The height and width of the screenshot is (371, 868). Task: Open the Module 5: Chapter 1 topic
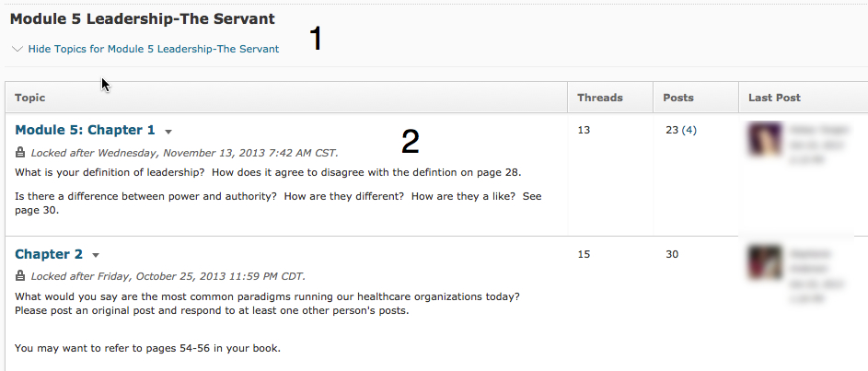(x=86, y=130)
